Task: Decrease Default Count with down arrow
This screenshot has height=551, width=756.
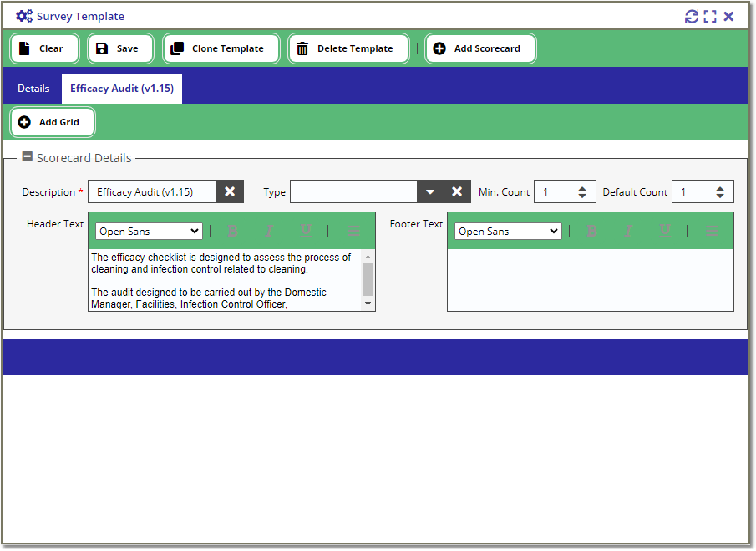Action: tap(720, 196)
